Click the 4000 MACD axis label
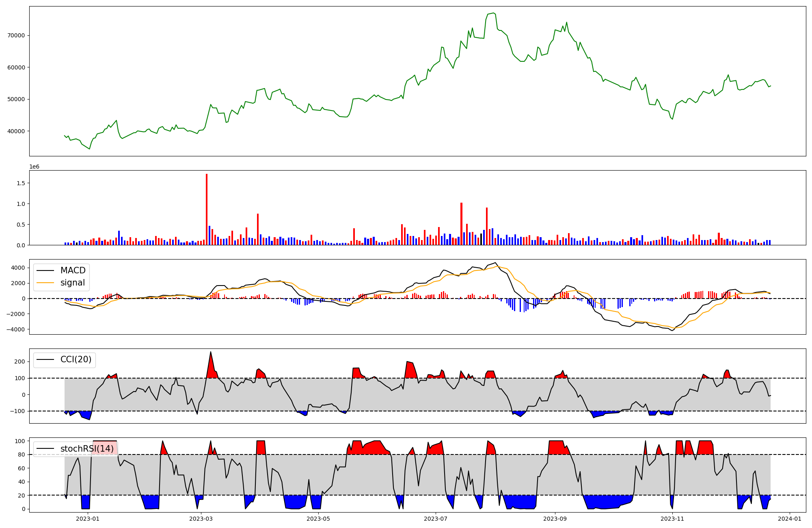The width and height of the screenshot is (812, 528). (17, 268)
